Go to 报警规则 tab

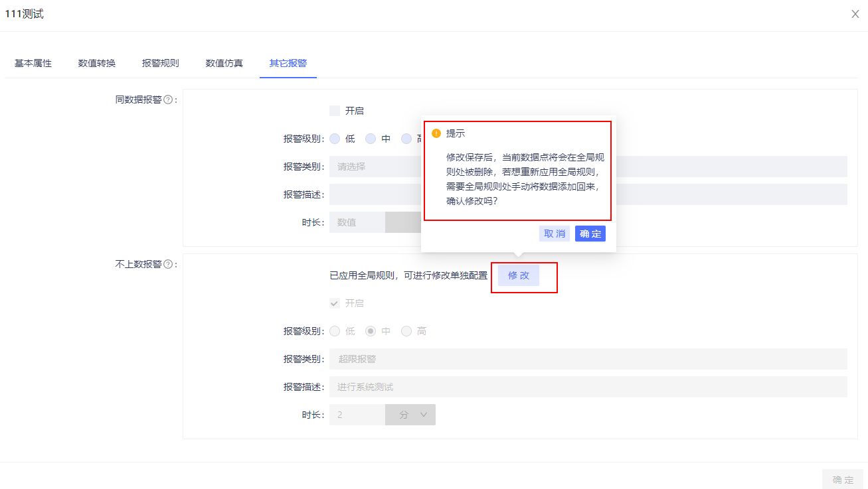(161, 63)
